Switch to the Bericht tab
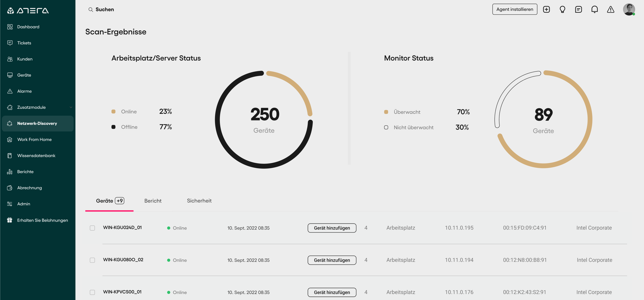Screen dimensions: 644x300 [x=153, y=201]
